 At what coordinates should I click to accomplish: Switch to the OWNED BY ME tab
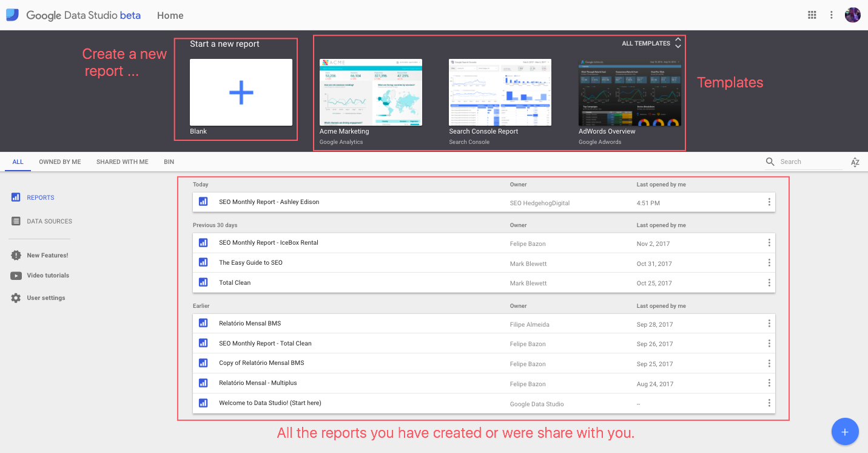59,162
